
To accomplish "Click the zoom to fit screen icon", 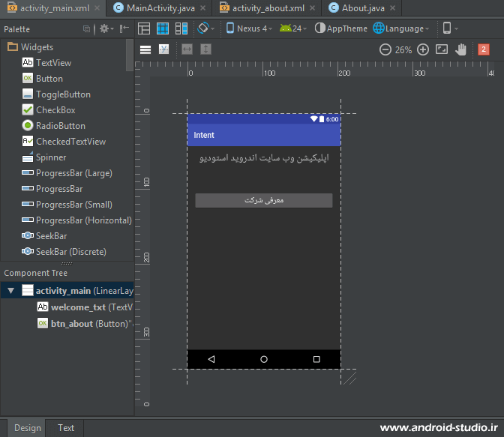I will (x=442, y=49).
